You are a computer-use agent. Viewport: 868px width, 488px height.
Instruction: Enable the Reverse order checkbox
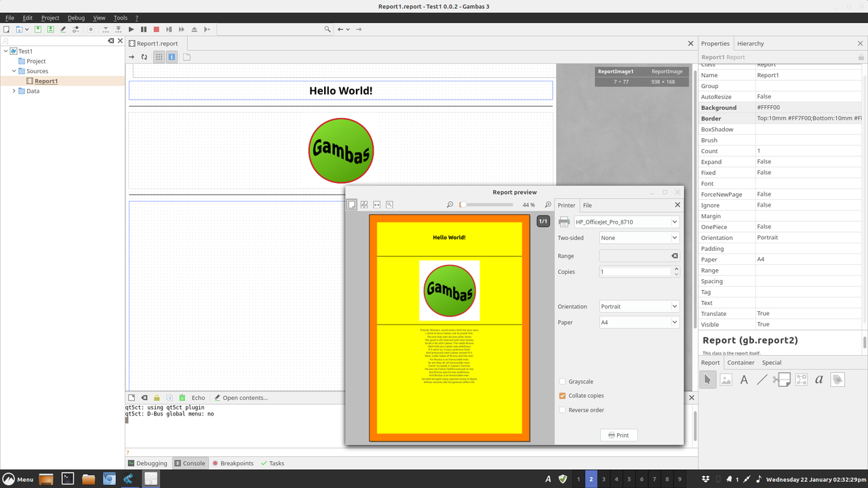click(562, 410)
